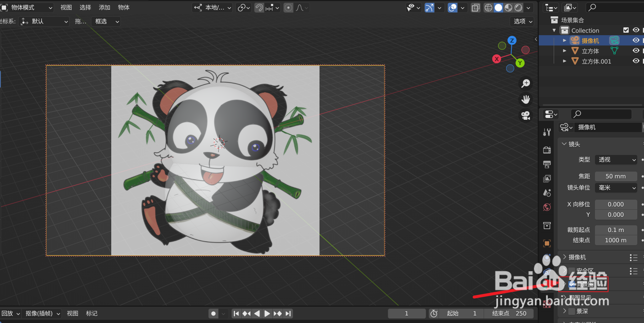
Task: Click the 结束点 1000 m field
Action: [616, 240]
